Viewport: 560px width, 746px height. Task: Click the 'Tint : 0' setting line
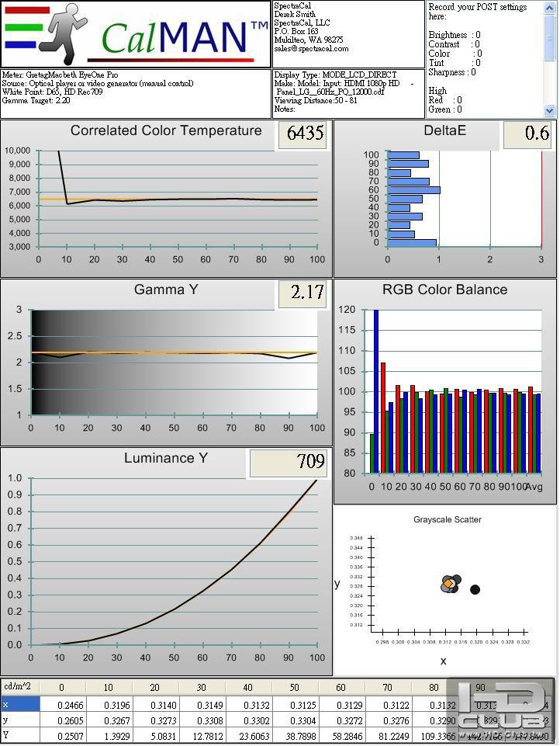coord(455,63)
